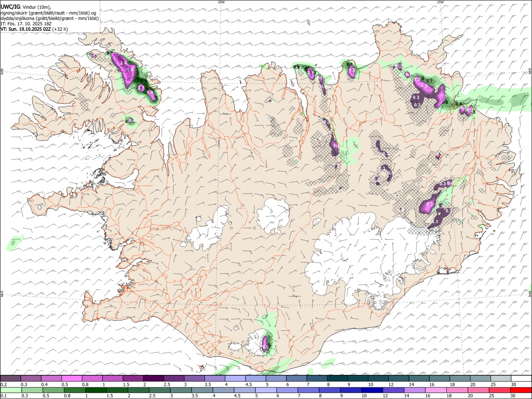
Task: Select the pure red swatch after 30 in lower legend
Action: [x=521, y=390]
